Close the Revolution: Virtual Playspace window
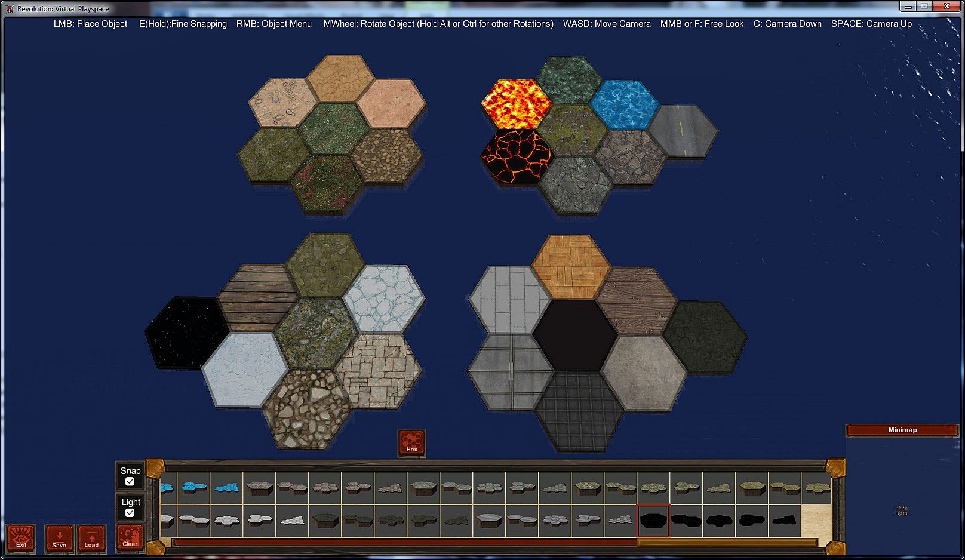Viewport: 965px width, 560px height. (946, 7)
